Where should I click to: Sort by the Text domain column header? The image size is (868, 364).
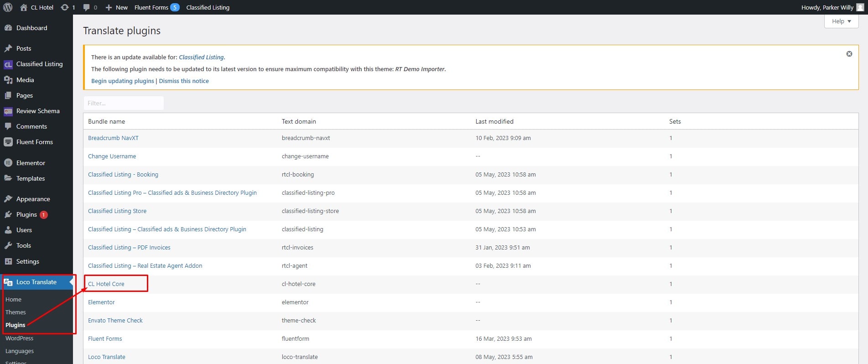tap(299, 121)
